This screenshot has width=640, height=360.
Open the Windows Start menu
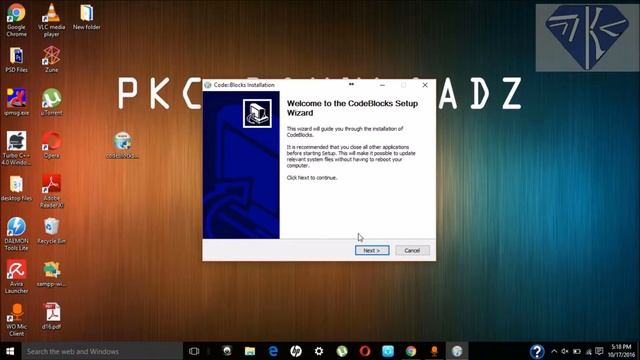click(10, 351)
